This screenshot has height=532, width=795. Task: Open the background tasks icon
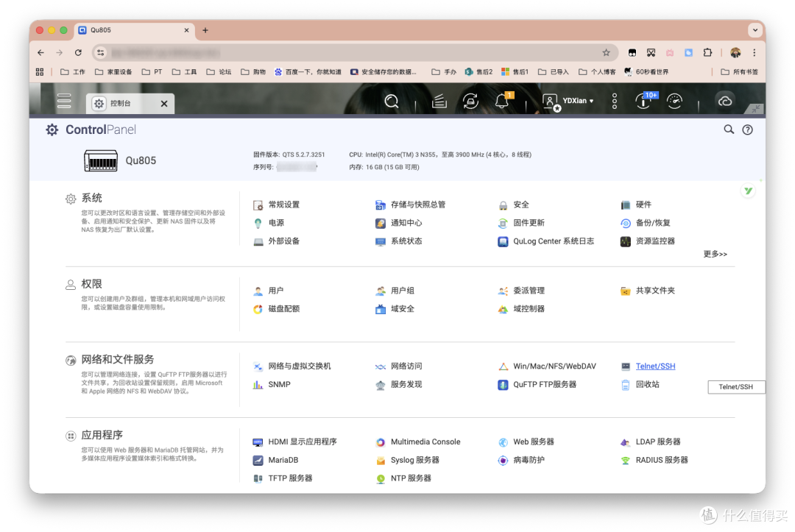click(439, 102)
